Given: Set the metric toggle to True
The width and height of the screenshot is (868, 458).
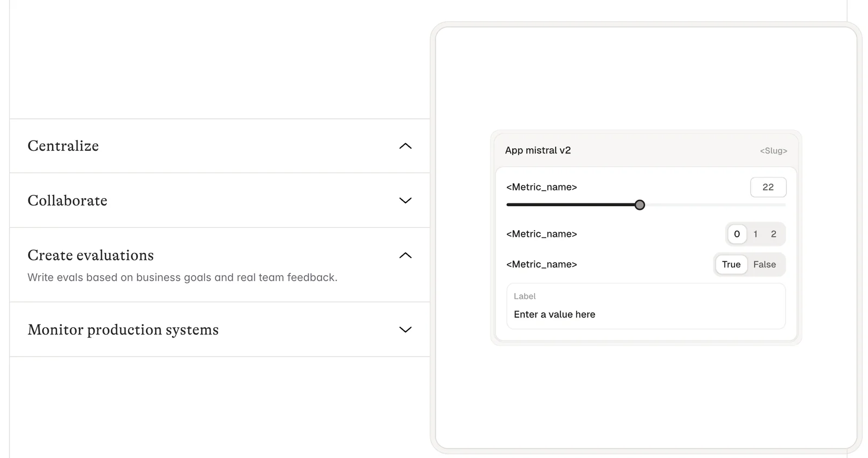Looking at the screenshot, I should pyautogui.click(x=731, y=264).
